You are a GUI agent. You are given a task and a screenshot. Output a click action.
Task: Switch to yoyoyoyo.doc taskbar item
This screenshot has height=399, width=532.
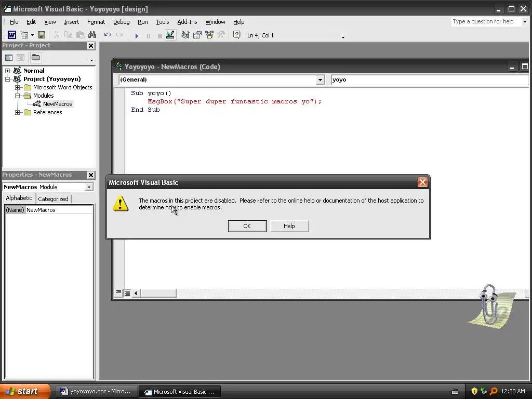pyautogui.click(x=96, y=392)
